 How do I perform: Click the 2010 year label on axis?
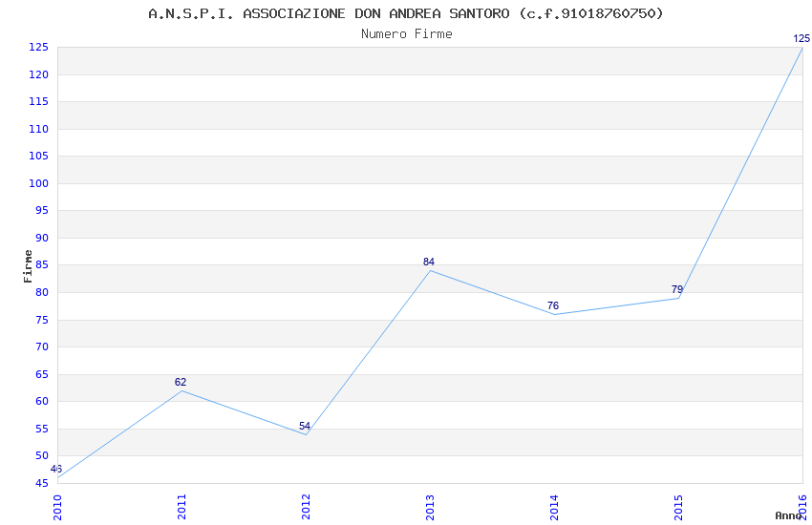pyautogui.click(x=57, y=507)
